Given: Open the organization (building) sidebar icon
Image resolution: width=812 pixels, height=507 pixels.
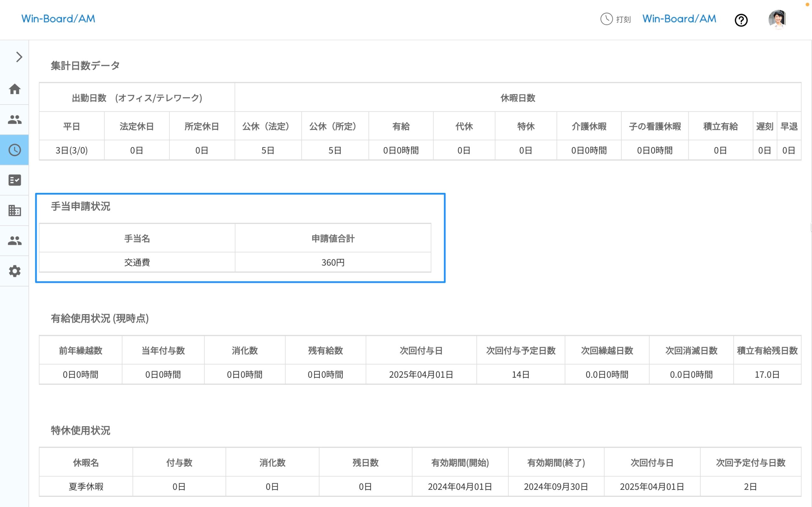Looking at the screenshot, I should click(x=15, y=210).
